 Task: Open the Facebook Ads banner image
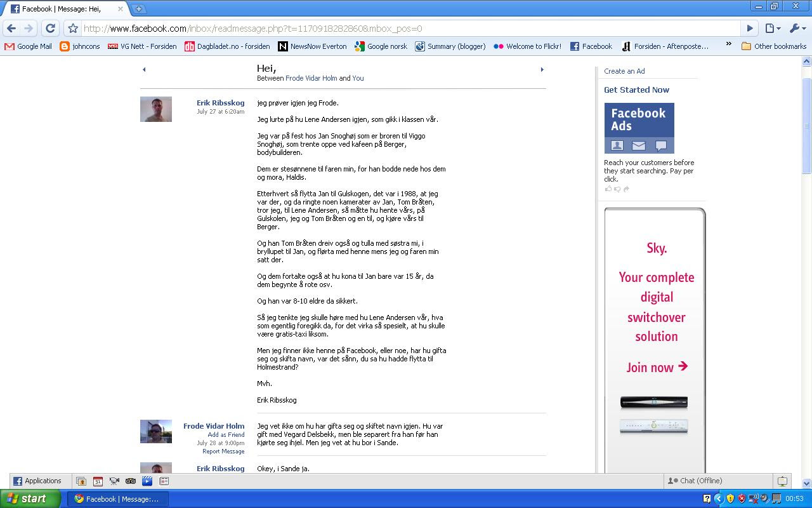[x=639, y=128]
